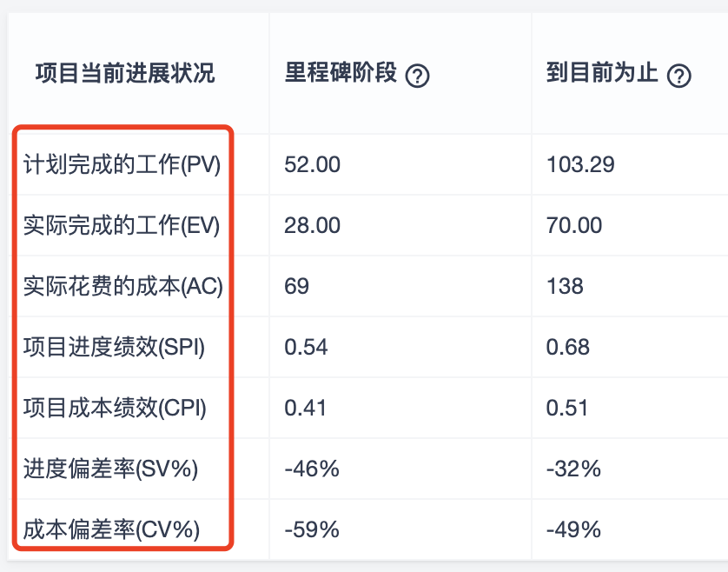Viewport: 728px width, 572px height.
Task: Click help icon beside 到目前为止
Action: pyautogui.click(x=678, y=76)
